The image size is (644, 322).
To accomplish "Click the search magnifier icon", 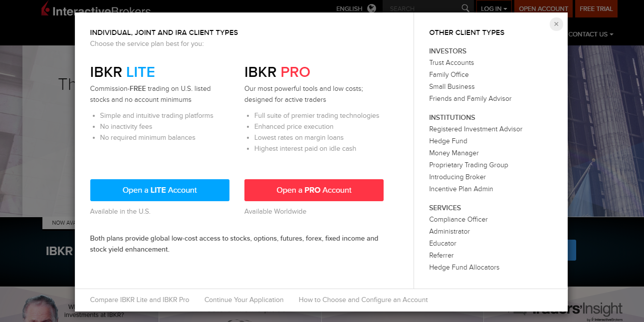I will tap(465, 8).
